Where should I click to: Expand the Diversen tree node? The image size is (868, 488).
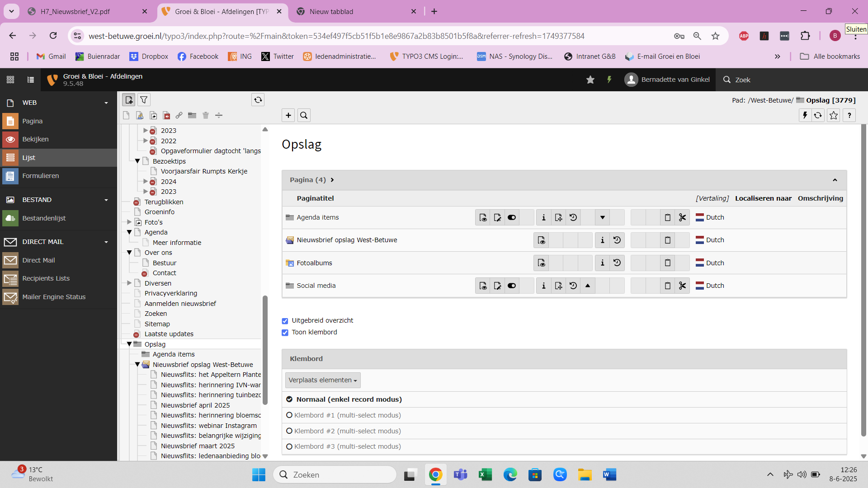point(129,283)
